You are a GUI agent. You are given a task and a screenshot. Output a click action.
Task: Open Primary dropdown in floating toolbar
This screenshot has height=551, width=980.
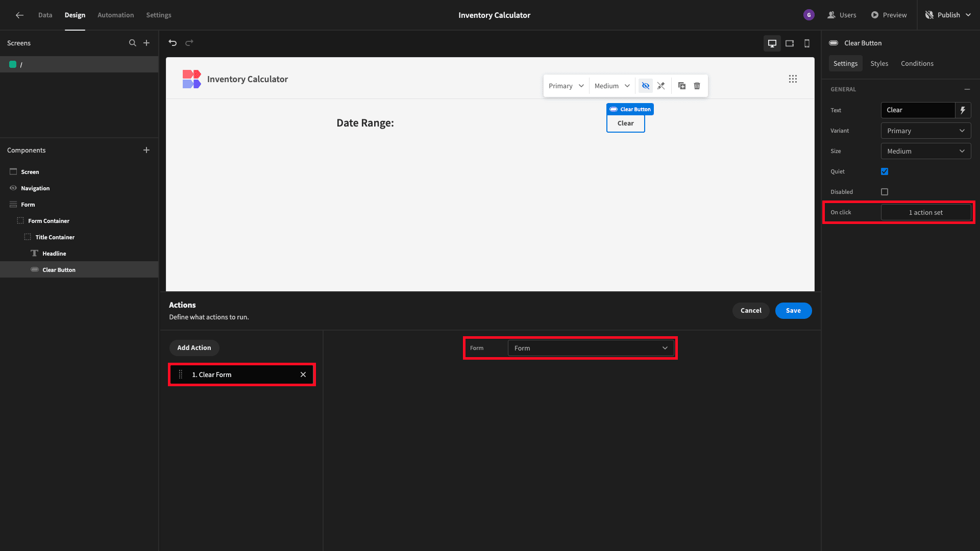tap(566, 86)
